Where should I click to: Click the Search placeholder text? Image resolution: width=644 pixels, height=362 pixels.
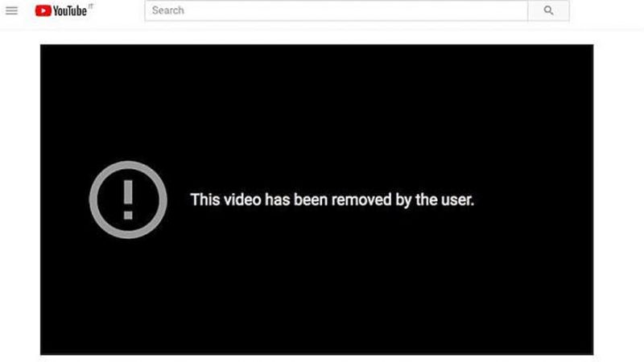point(168,10)
